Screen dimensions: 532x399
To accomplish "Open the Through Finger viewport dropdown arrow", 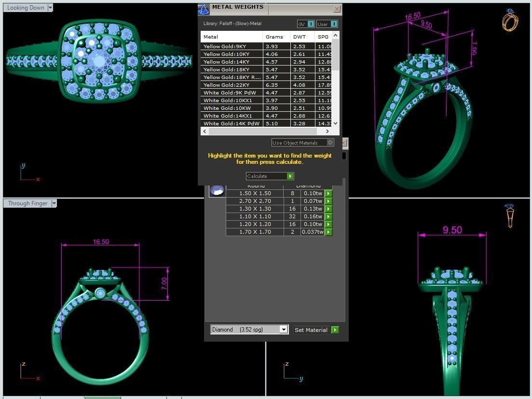I will coord(54,203).
